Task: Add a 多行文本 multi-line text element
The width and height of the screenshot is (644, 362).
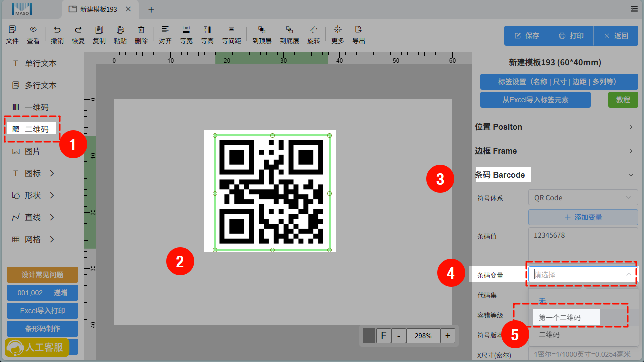Action: click(35, 85)
